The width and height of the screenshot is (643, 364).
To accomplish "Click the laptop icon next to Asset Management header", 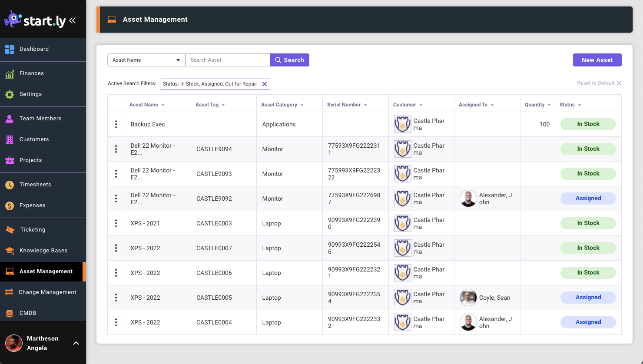I will coord(112,19).
